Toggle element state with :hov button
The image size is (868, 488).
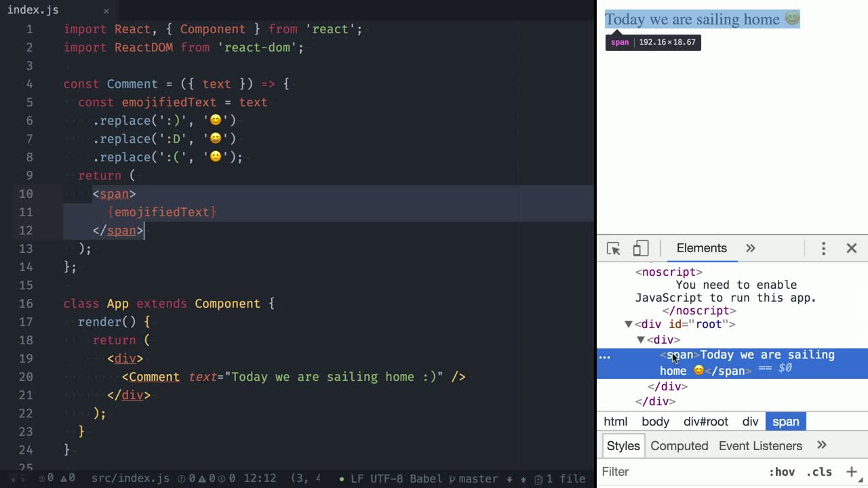[x=783, y=471]
